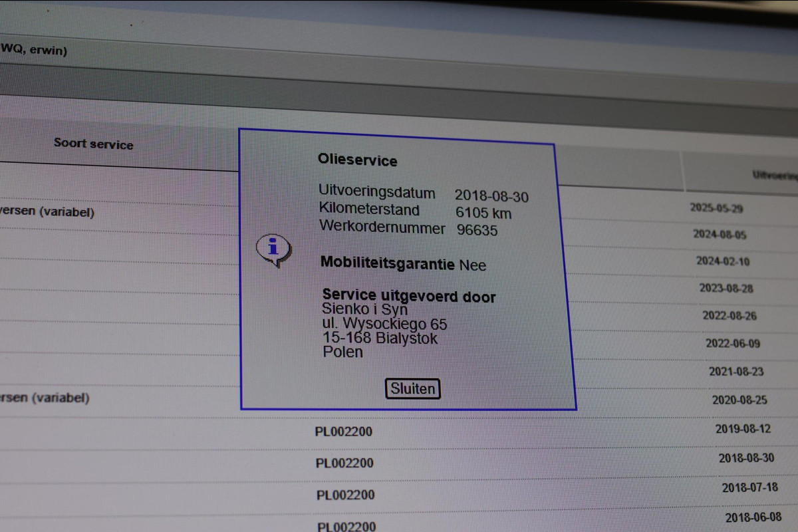Click the blue info speech-bubble icon
The height and width of the screenshot is (532, 798).
(273, 250)
